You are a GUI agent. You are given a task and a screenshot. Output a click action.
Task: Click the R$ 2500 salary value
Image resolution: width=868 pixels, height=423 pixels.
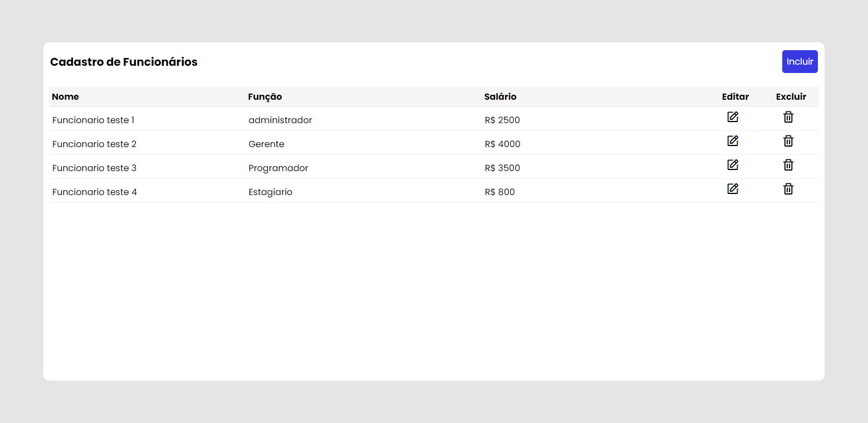pyautogui.click(x=502, y=120)
